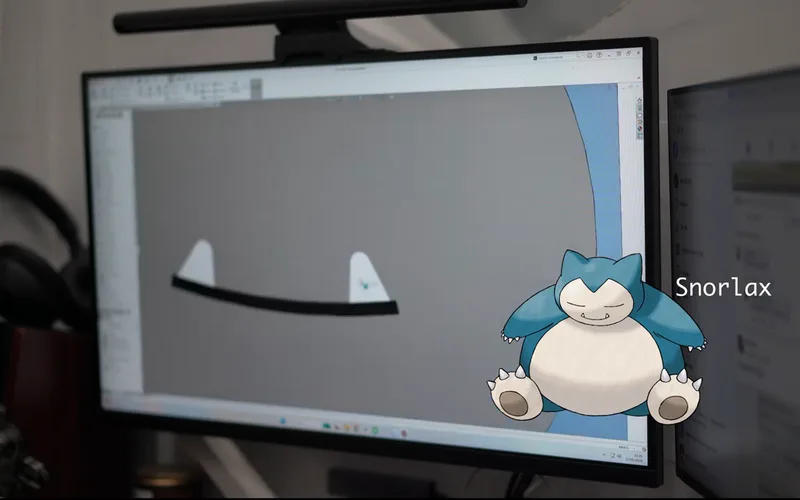This screenshot has height=500, width=800.
Task: Open SolidWorks Resources home icon in task pane
Action: [x=639, y=100]
